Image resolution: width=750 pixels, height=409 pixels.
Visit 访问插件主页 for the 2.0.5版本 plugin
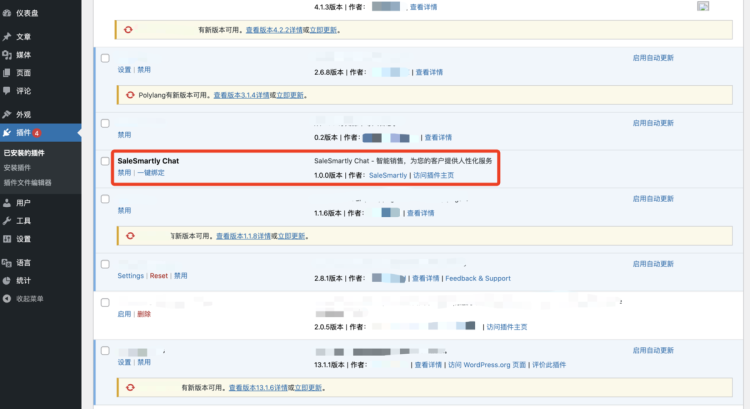point(507,327)
